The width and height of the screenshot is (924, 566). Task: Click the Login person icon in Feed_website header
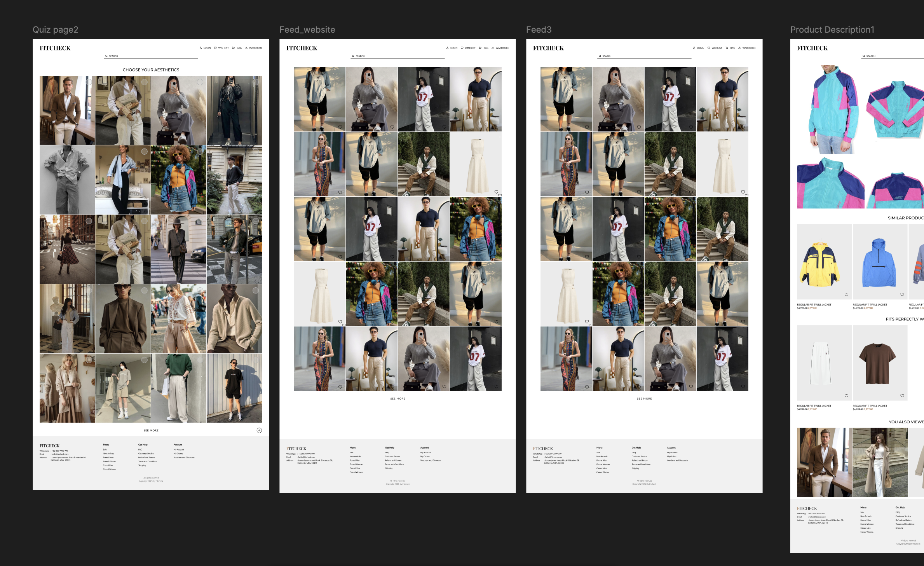(447, 48)
